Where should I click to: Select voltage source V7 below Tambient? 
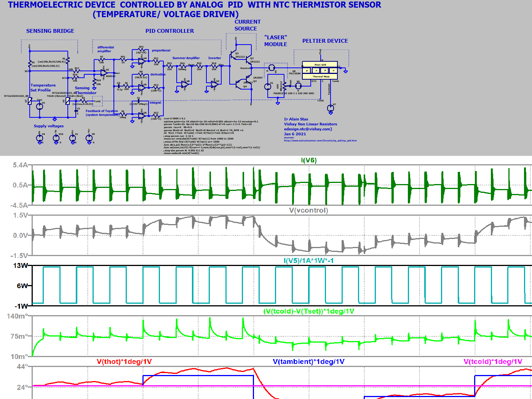tap(330, 108)
